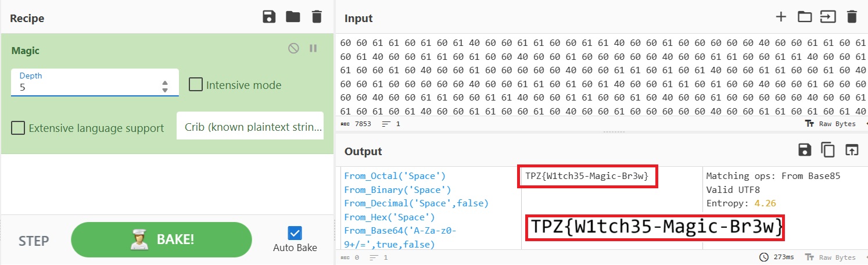
Task: Uncheck the Auto Bake checkbox
Action: [x=295, y=234]
